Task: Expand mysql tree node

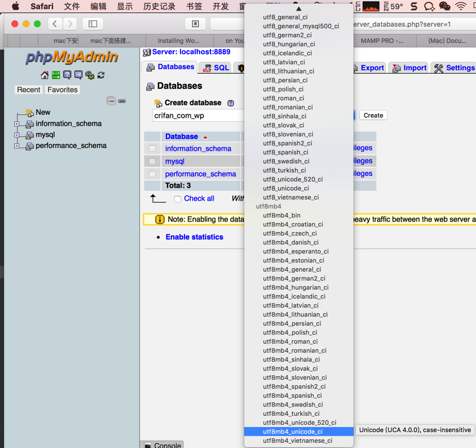Action: pyautogui.click(x=17, y=135)
